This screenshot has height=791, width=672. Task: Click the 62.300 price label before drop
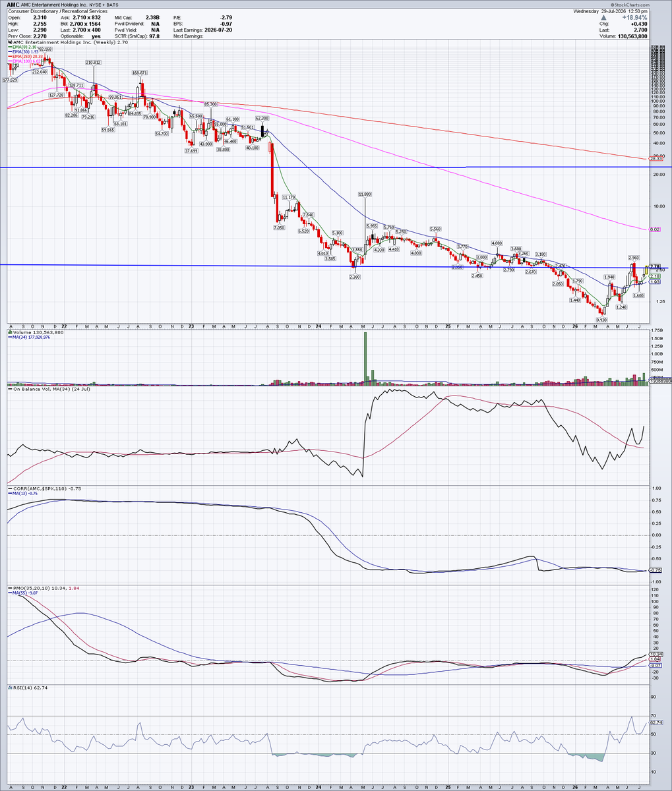point(262,118)
